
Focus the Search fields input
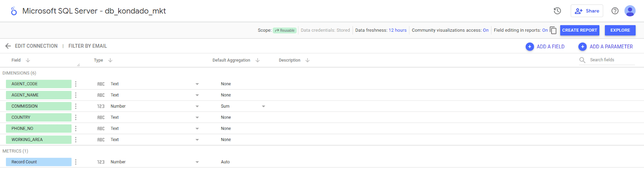click(612, 60)
